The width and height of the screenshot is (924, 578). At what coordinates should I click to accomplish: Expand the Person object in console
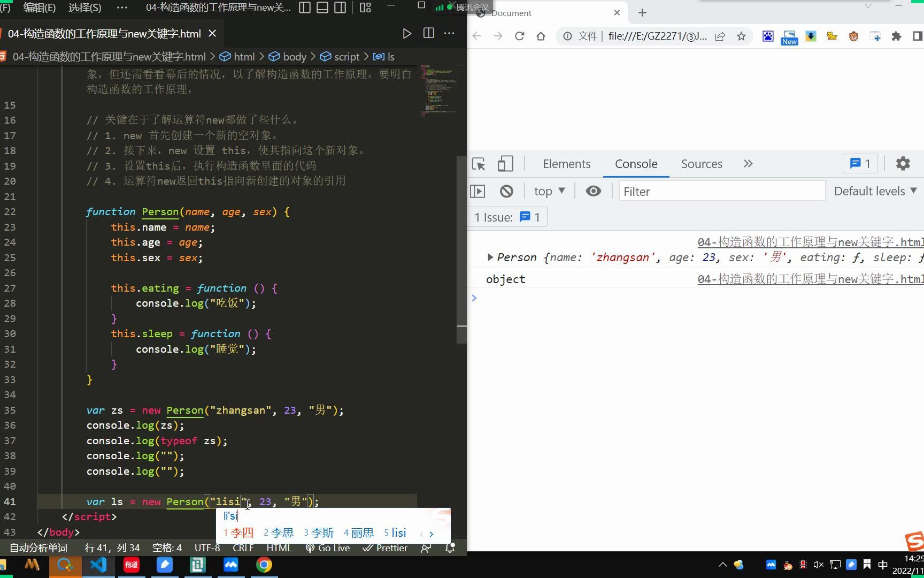click(490, 257)
